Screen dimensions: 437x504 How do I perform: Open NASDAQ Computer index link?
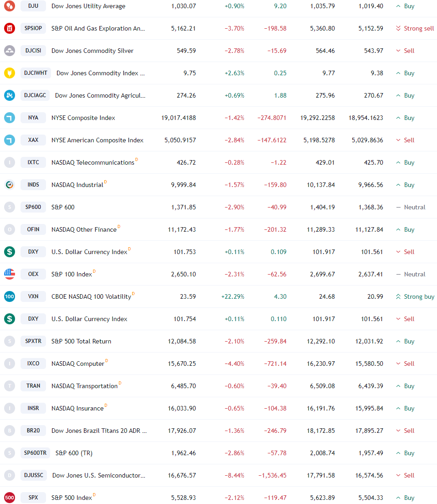[x=78, y=364]
